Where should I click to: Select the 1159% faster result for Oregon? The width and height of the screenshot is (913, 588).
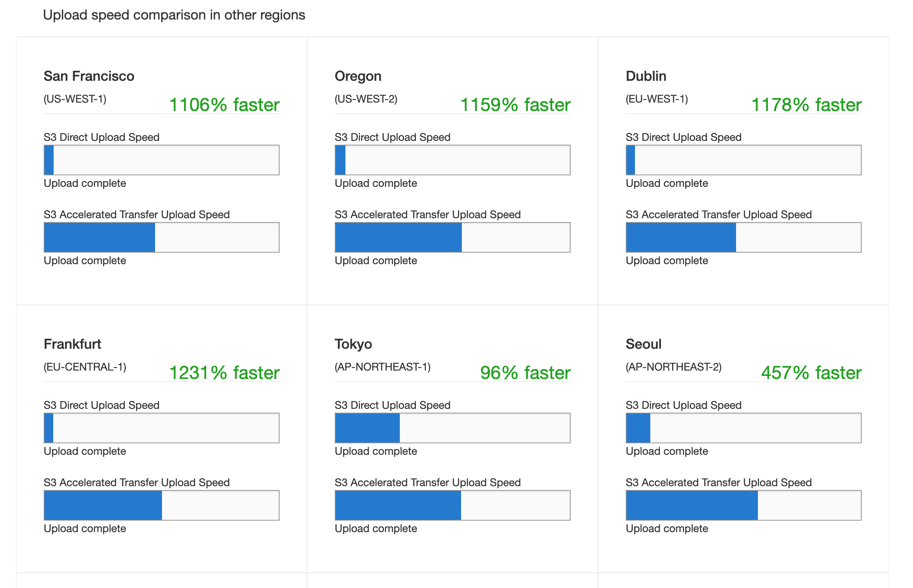point(515,104)
